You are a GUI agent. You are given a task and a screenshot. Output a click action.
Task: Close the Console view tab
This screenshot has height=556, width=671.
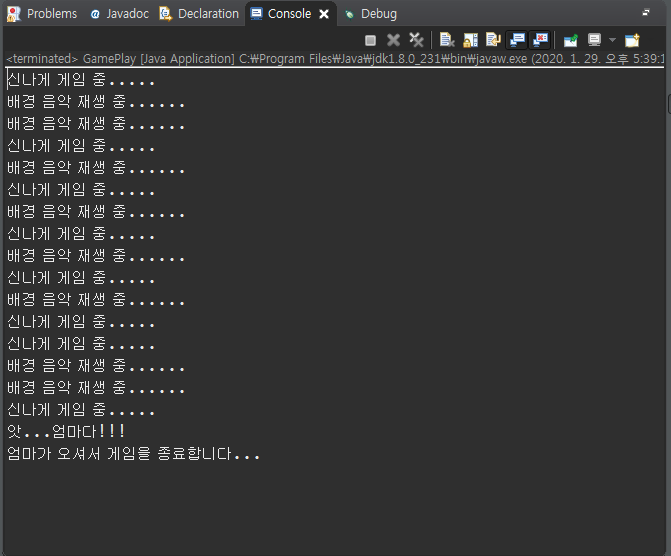point(324,14)
